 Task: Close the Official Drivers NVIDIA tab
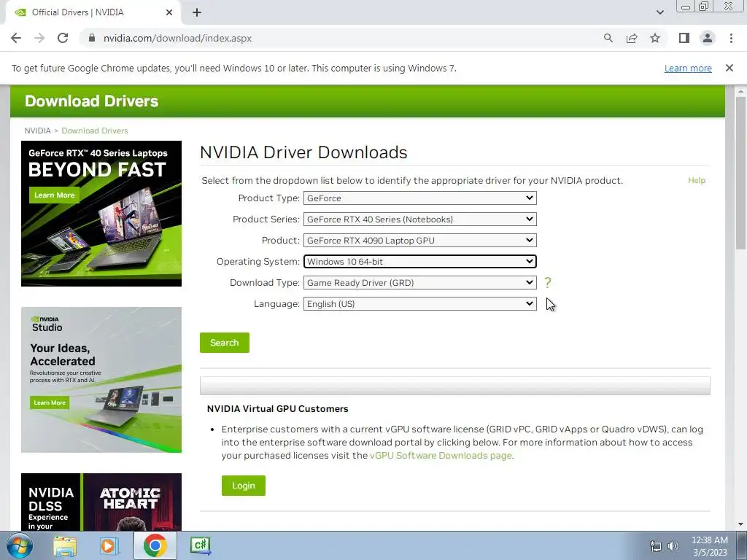(169, 12)
